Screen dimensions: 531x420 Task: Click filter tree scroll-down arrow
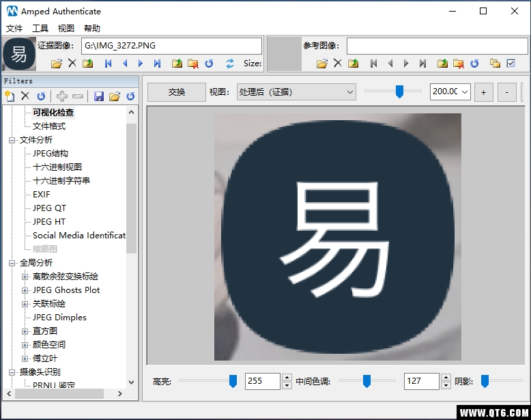pyautogui.click(x=132, y=382)
